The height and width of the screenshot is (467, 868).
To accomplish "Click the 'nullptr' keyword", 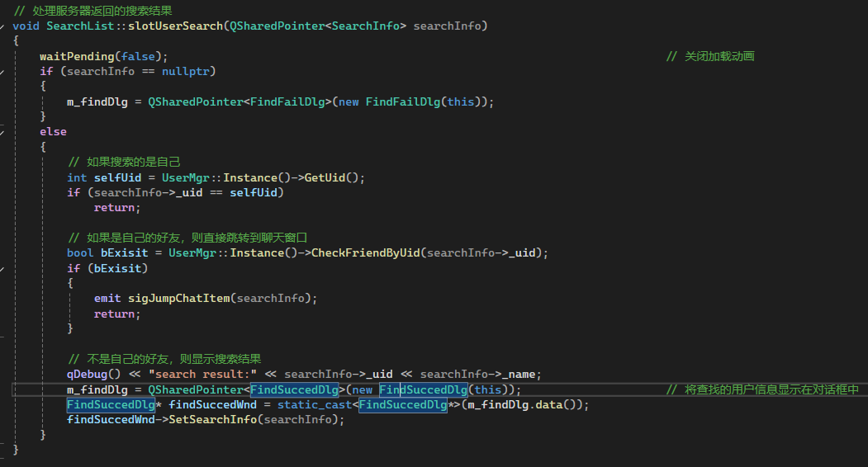I will click(186, 72).
